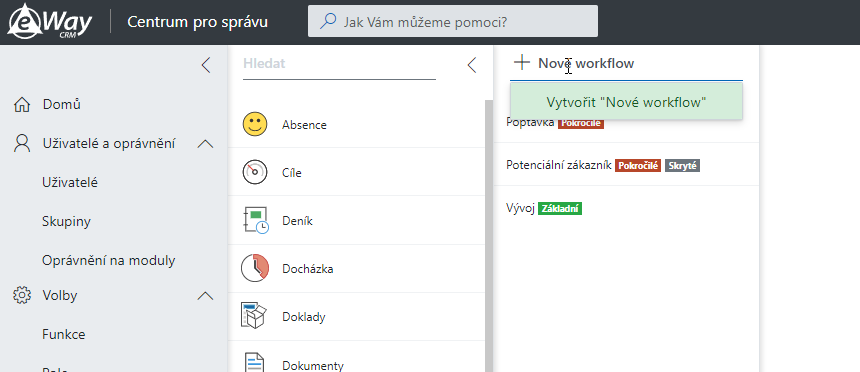Click the Deník calendar icon
Image resolution: width=860 pixels, height=372 pixels.
pyautogui.click(x=255, y=220)
